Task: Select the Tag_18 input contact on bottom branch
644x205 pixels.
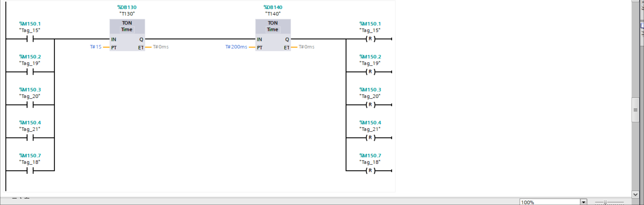Action: 30,171
